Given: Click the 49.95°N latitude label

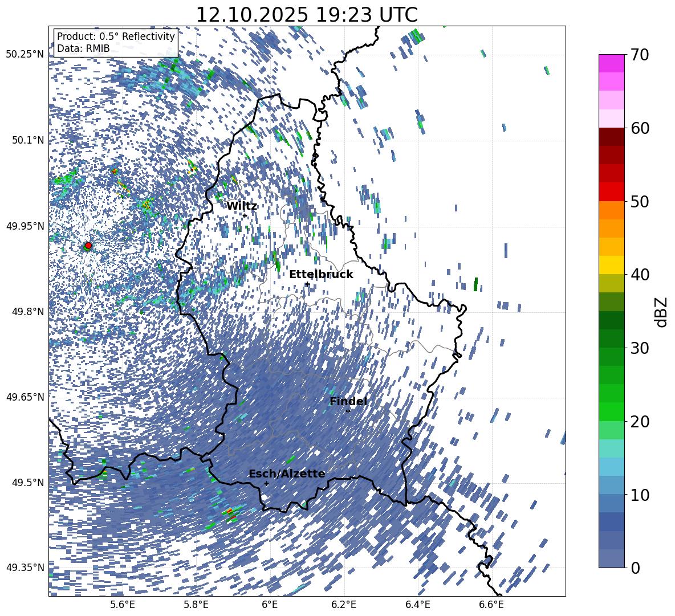Looking at the screenshot, I should 25,226.
